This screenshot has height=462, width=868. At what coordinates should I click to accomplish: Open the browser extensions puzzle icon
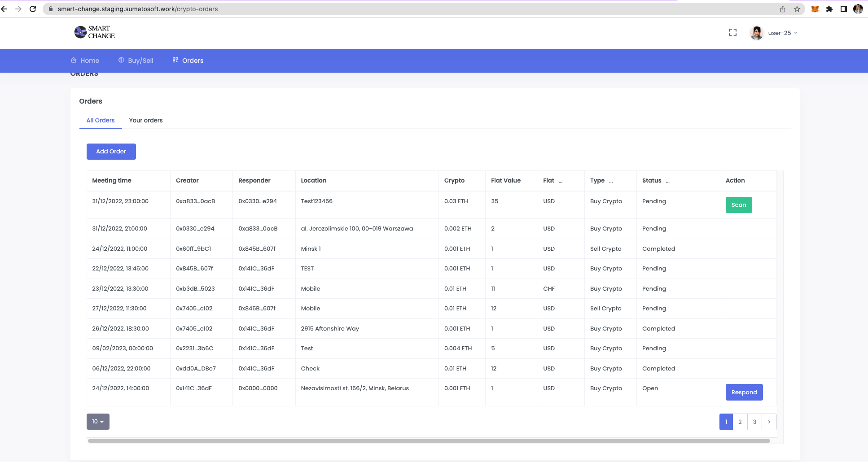829,9
